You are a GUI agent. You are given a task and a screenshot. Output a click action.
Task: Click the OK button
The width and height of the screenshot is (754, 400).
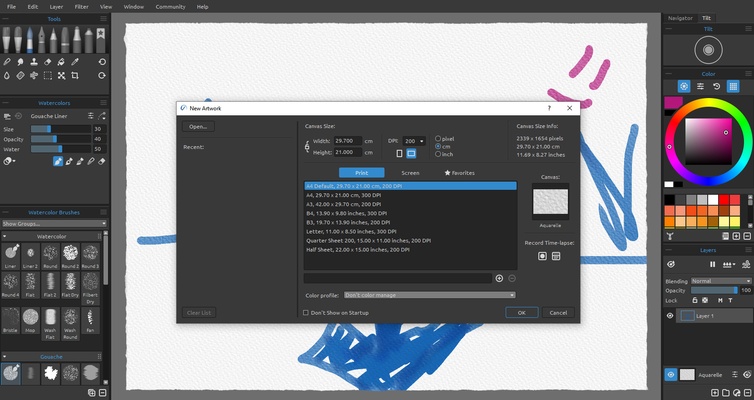click(522, 312)
